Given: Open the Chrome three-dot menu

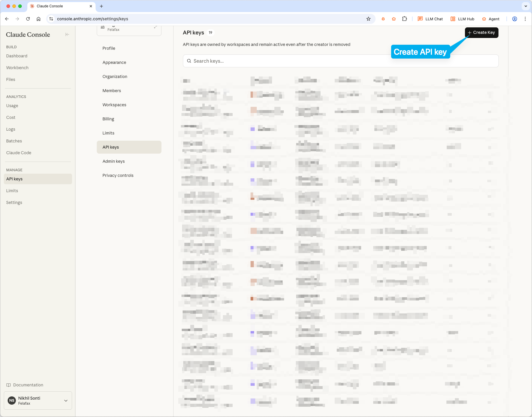Looking at the screenshot, I should [x=525, y=19].
